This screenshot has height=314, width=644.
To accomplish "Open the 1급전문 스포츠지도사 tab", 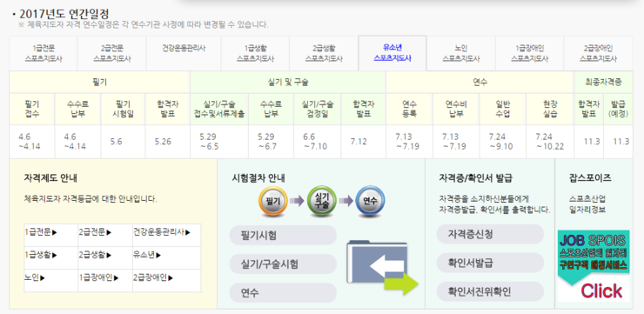I will click(44, 53).
